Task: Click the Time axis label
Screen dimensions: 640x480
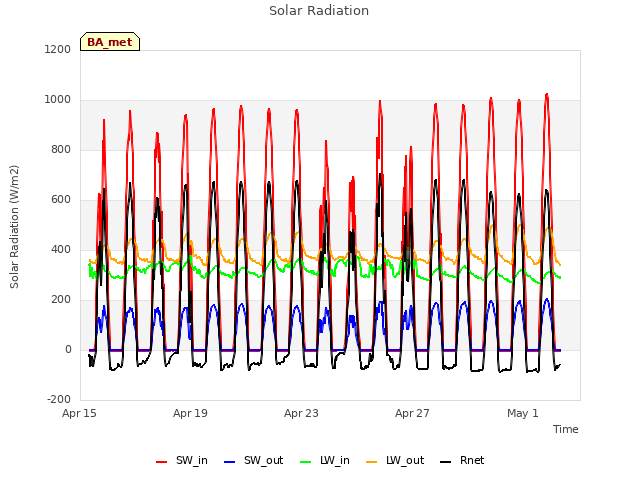Action: pos(566,429)
